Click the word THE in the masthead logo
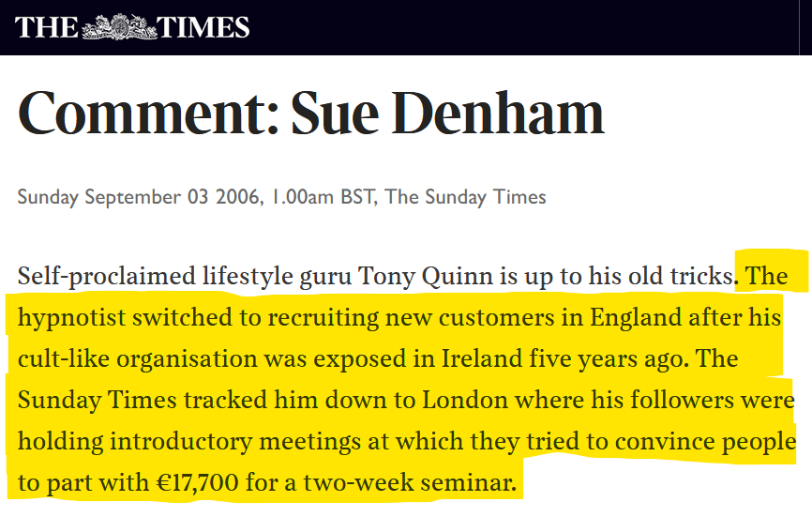This screenshot has height=517, width=812. (x=47, y=27)
